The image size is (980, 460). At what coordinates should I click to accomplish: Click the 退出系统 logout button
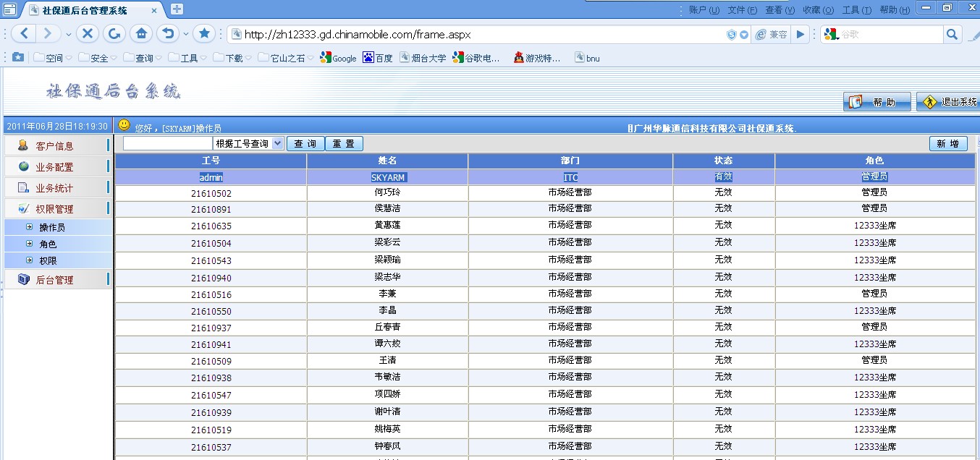pos(948,102)
